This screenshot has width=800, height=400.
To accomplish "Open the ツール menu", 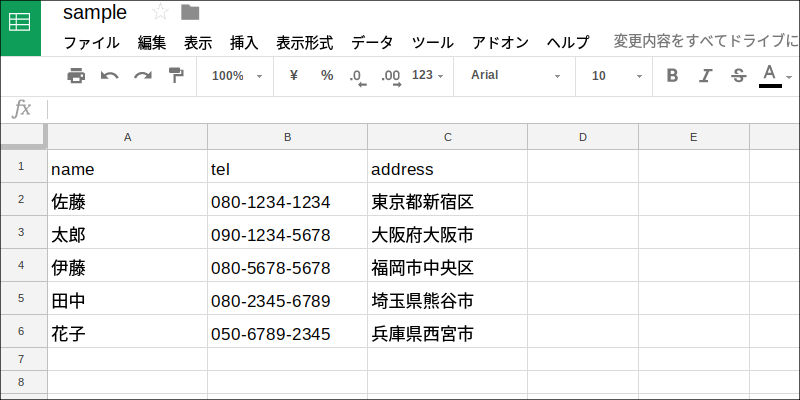I will coord(433,42).
